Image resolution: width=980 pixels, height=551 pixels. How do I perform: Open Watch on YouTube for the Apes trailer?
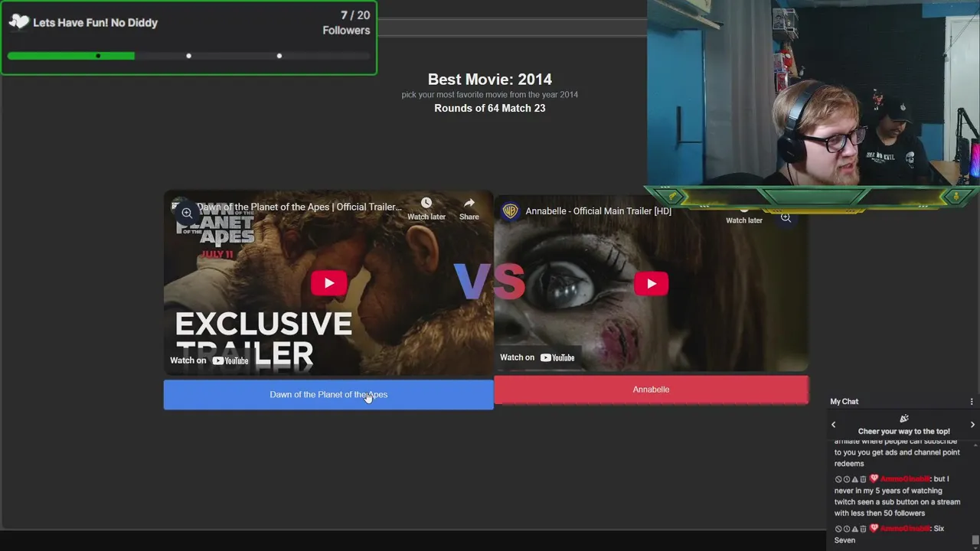pyautogui.click(x=209, y=360)
